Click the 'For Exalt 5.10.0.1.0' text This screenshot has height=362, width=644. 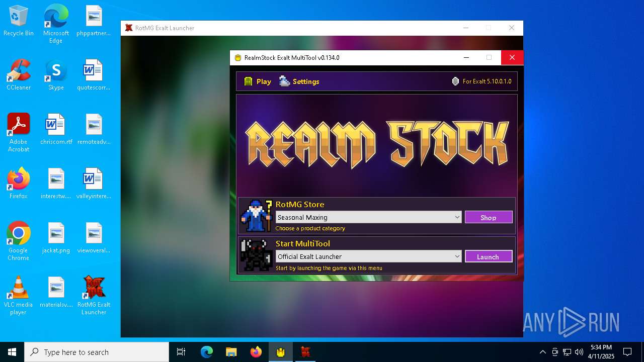tap(487, 81)
